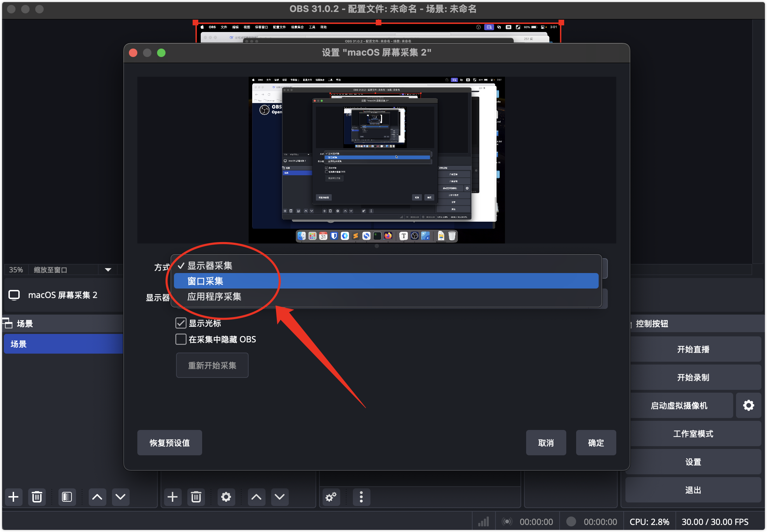Click the network signal bars status icon
This screenshot has width=767, height=532.
click(x=484, y=521)
